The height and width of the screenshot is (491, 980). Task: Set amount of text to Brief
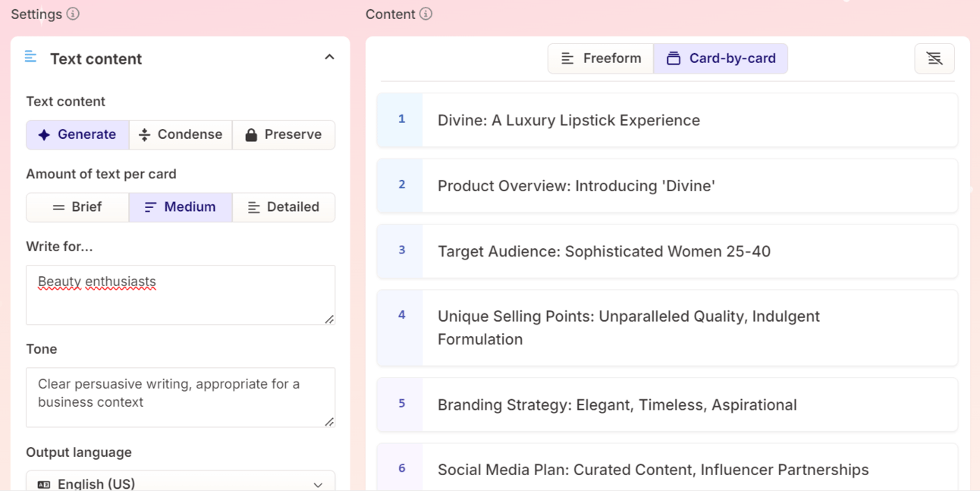tap(77, 207)
